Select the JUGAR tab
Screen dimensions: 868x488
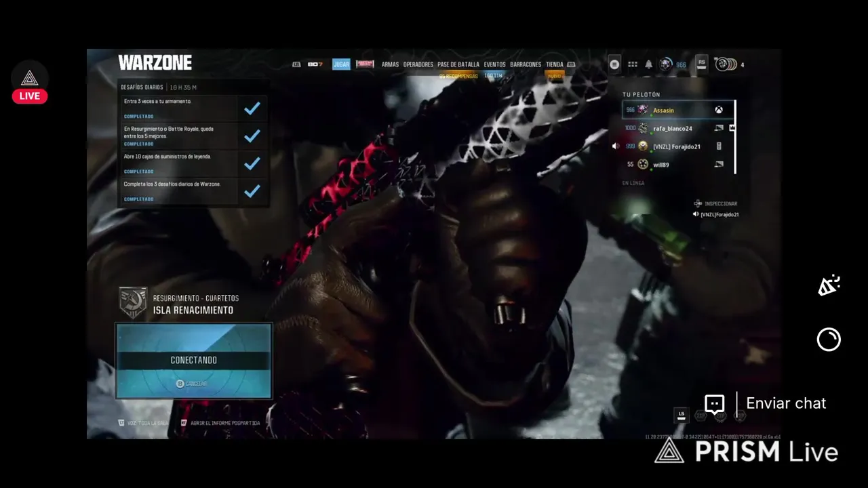pyautogui.click(x=341, y=64)
